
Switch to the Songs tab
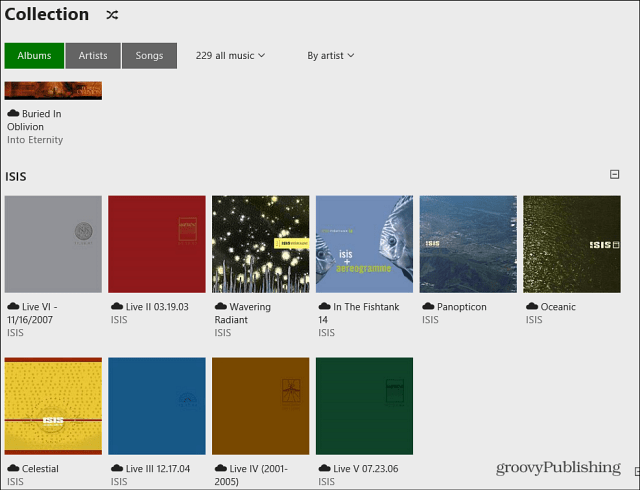[x=149, y=56]
